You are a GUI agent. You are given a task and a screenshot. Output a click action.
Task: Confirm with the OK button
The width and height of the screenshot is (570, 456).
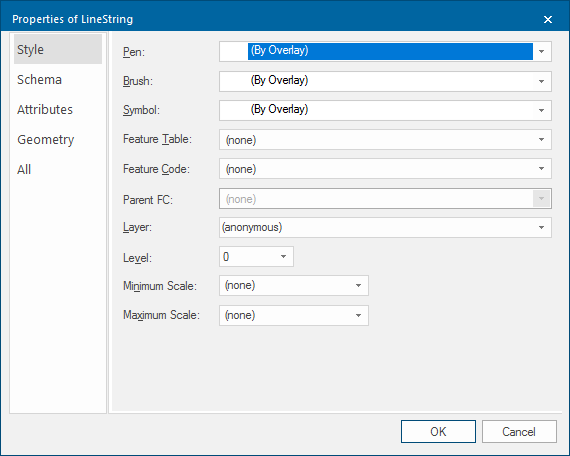(438, 432)
